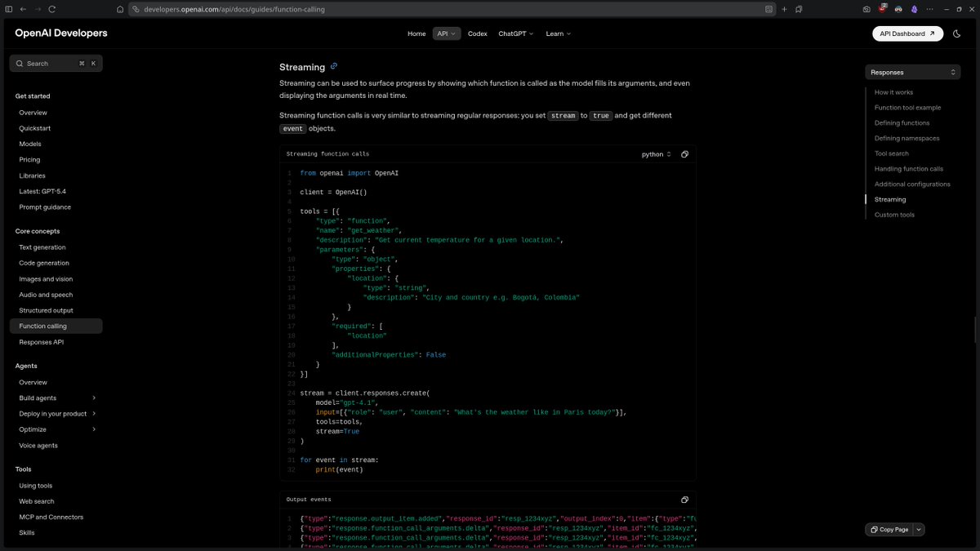Open the Pricing sidebar page
This screenshot has width=980, height=551.
[x=29, y=160]
